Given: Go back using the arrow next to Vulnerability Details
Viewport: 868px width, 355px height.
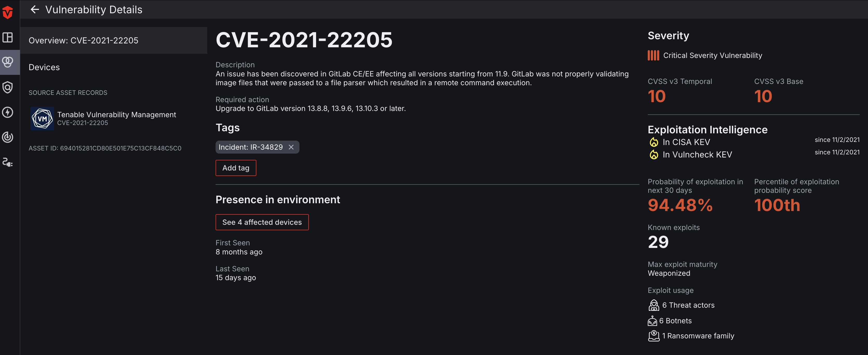Looking at the screenshot, I should [35, 9].
